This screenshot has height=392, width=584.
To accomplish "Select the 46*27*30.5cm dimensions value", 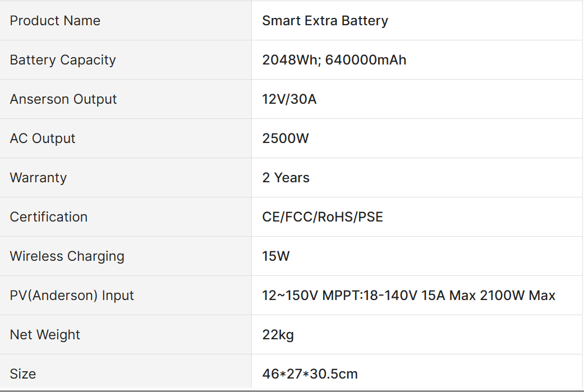I will [310, 373].
